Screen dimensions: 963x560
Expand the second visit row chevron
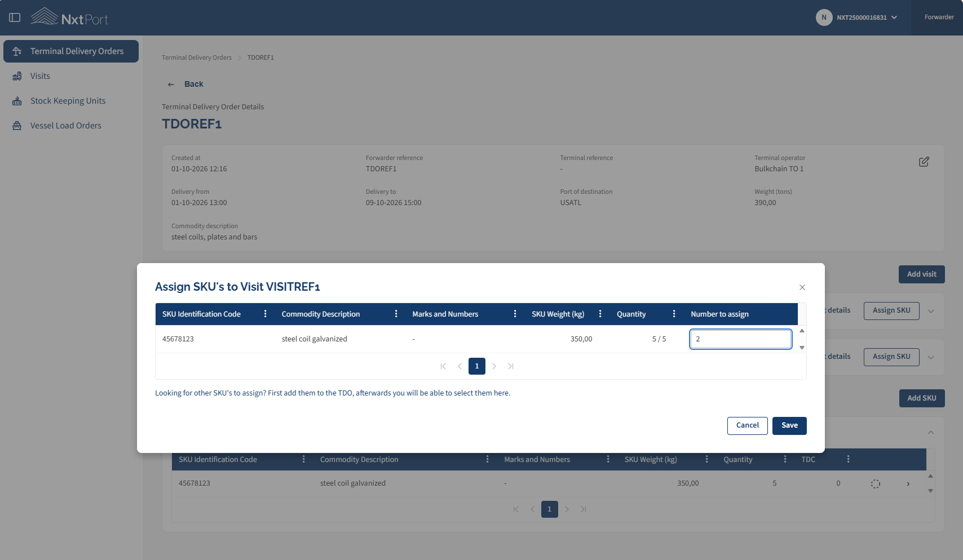point(931,357)
